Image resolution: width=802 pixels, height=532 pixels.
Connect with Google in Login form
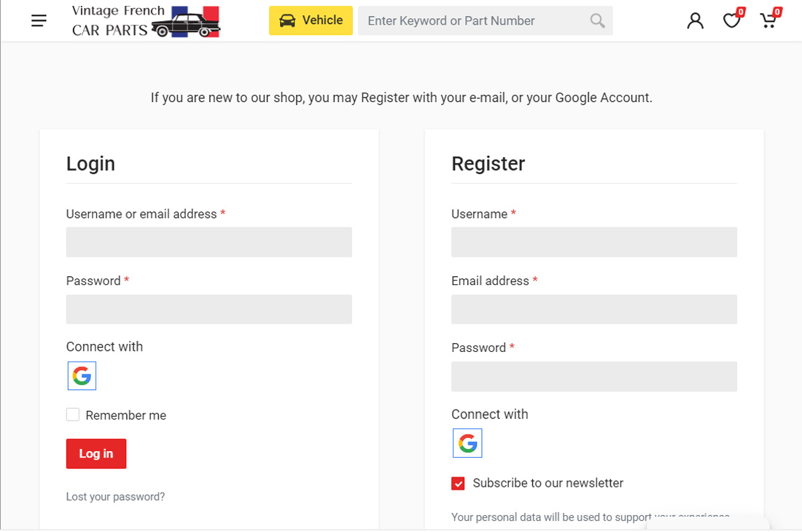click(x=82, y=376)
